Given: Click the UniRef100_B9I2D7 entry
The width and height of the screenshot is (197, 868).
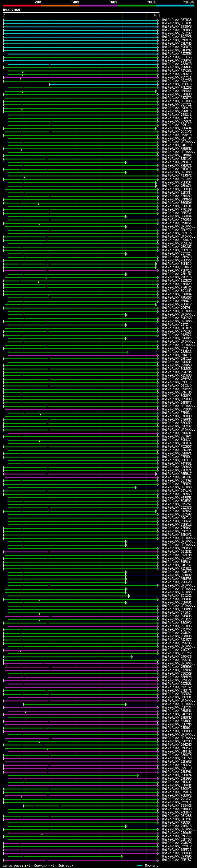Looking at the screenshot, I should tap(177, 33).
